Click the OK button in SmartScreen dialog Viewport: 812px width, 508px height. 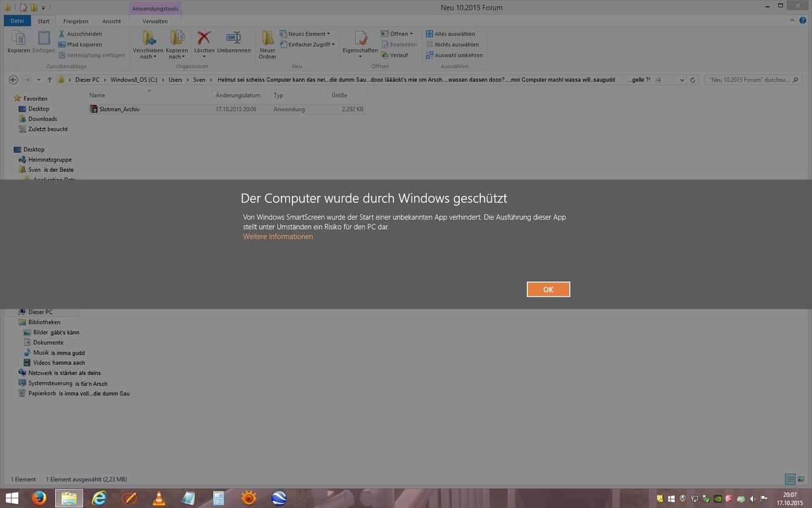click(548, 289)
